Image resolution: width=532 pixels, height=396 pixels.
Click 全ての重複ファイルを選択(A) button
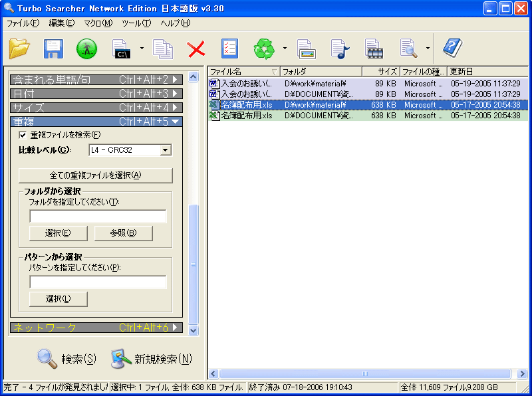[x=96, y=175]
